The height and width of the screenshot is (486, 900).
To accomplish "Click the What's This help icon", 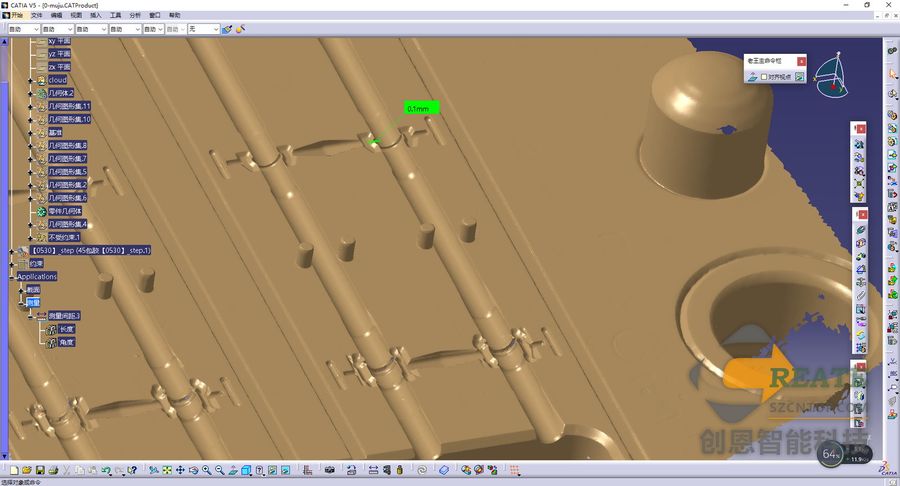I will pyautogui.click(x=133, y=470).
